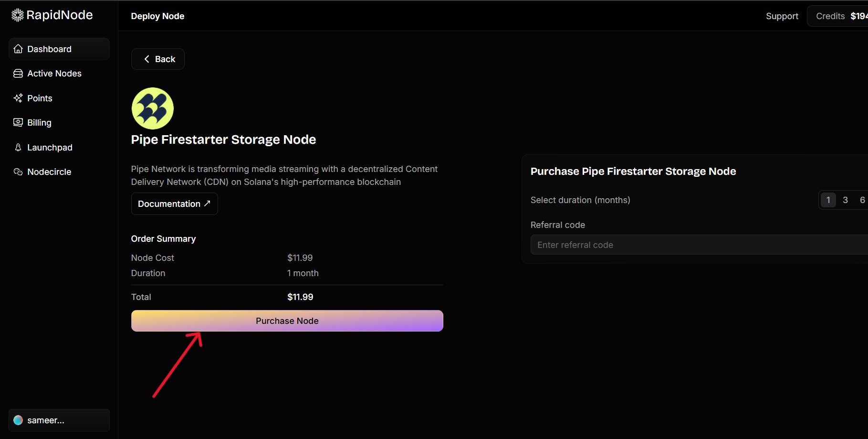868x439 pixels.
Task: Click the Points sparkle icon
Action: [x=18, y=98]
